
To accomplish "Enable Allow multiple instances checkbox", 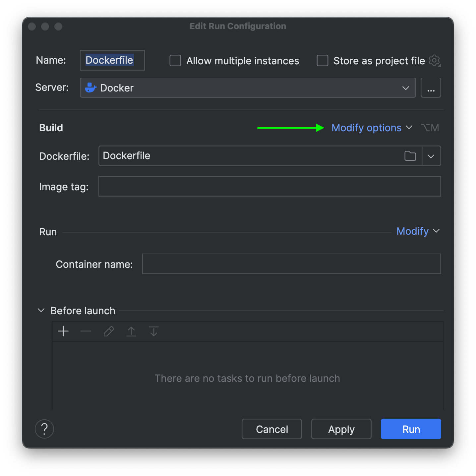I will coord(175,61).
